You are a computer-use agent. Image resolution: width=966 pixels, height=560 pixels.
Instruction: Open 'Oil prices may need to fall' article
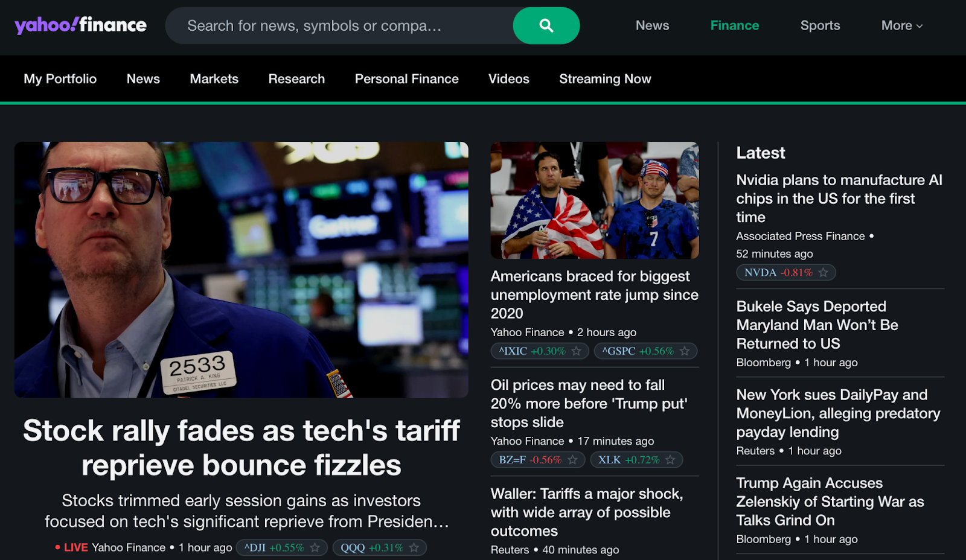point(589,404)
